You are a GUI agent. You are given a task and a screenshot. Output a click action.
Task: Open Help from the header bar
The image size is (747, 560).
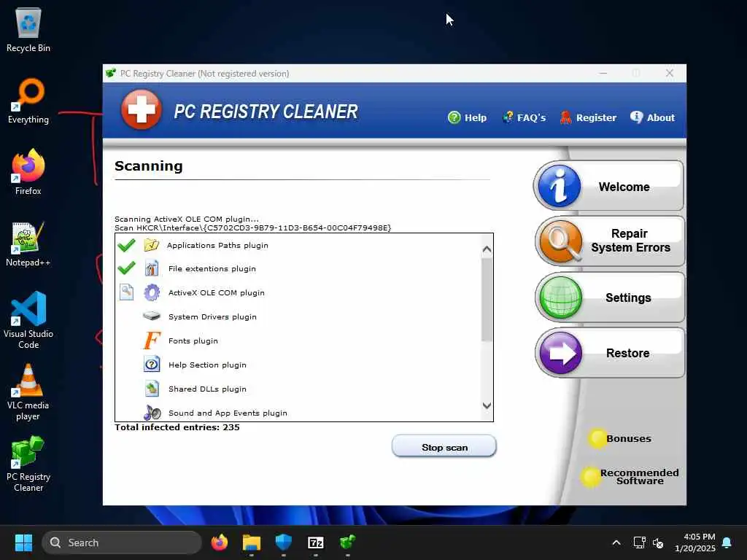tap(468, 117)
